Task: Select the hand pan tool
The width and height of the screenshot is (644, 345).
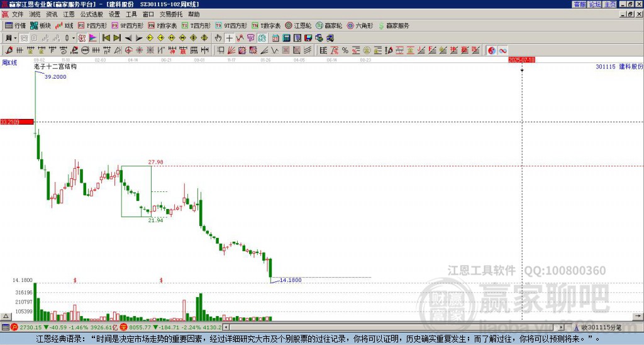Action: pyautogui.click(x=218, y=38)
